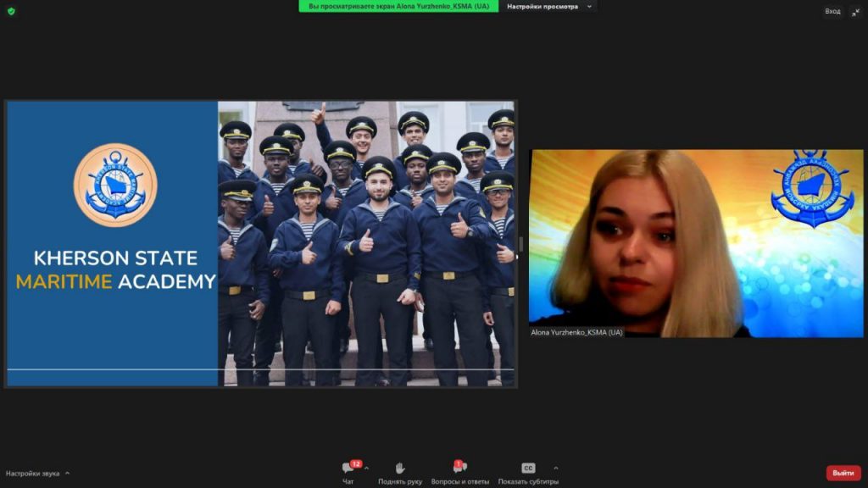Image resolution: width=868 pixels, height=488 pixels.
Task: Click the Вход sign-in link
Action: (832, 11)
